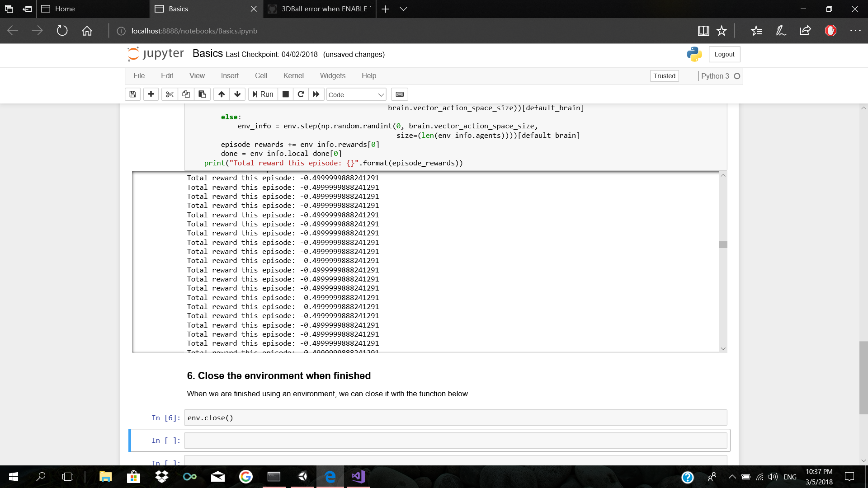Viewport: 868px width, 488px height.
Task: Paste a cell using the clipboard icon
Action: [x=202, y=94]
